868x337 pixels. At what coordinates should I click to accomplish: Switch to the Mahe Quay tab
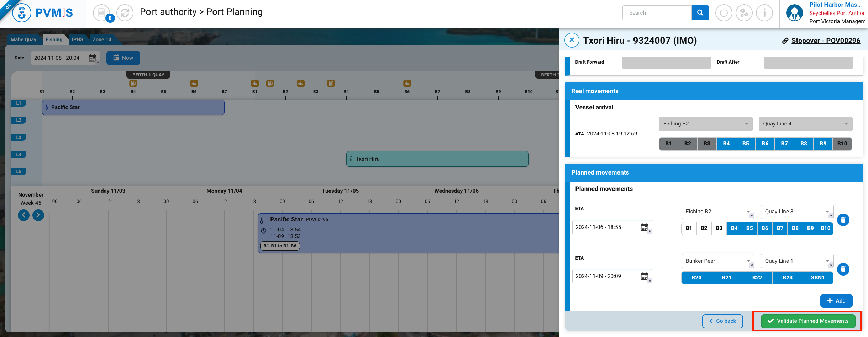pyautogui.click(x=23, y=39)
